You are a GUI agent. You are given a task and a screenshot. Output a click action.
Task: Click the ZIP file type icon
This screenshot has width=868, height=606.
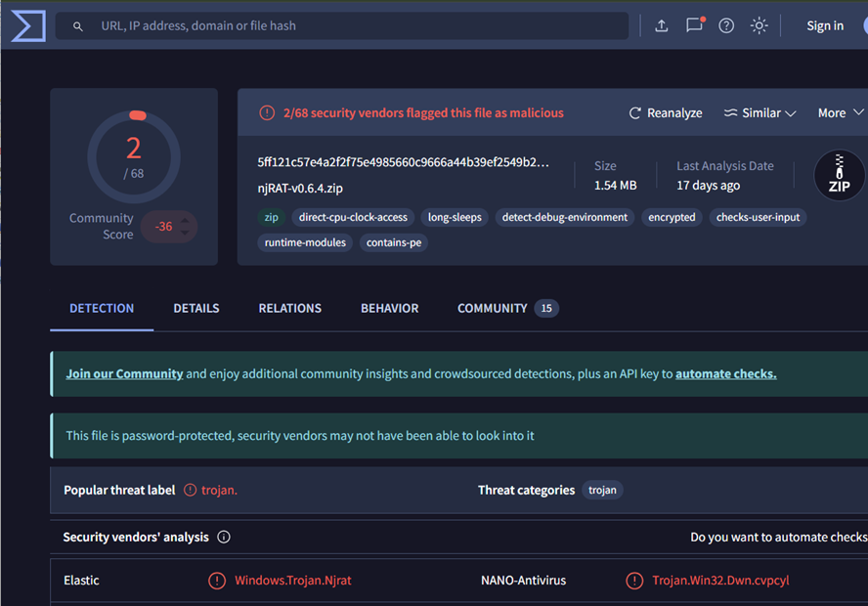839,175
